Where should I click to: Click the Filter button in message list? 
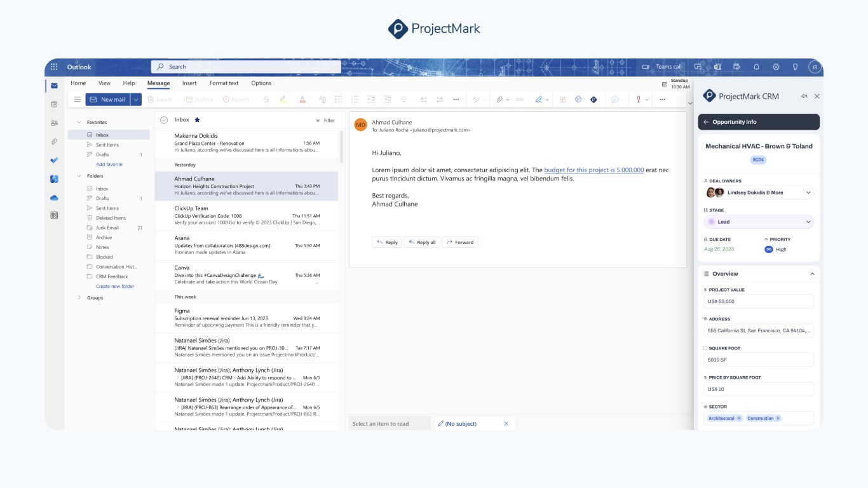click(325, 120)
